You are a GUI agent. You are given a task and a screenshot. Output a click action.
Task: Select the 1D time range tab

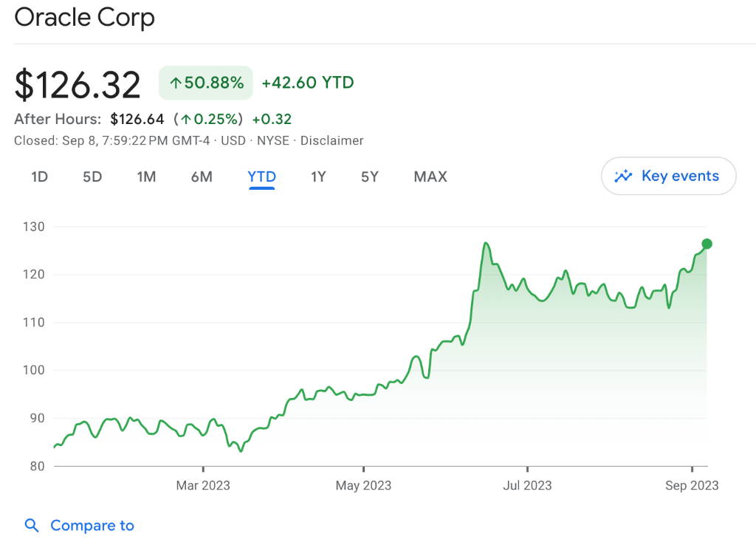pyautogui.click(x=39, y=176)
